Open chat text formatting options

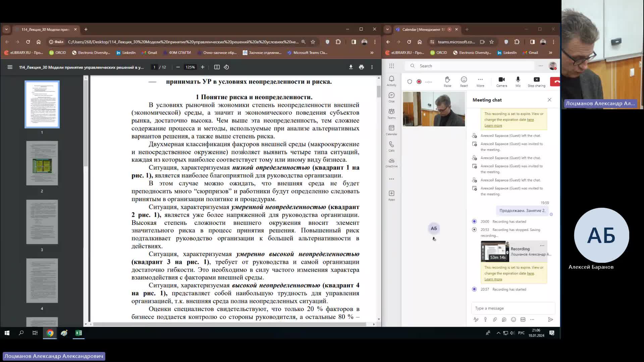click(x=476, y=319)
